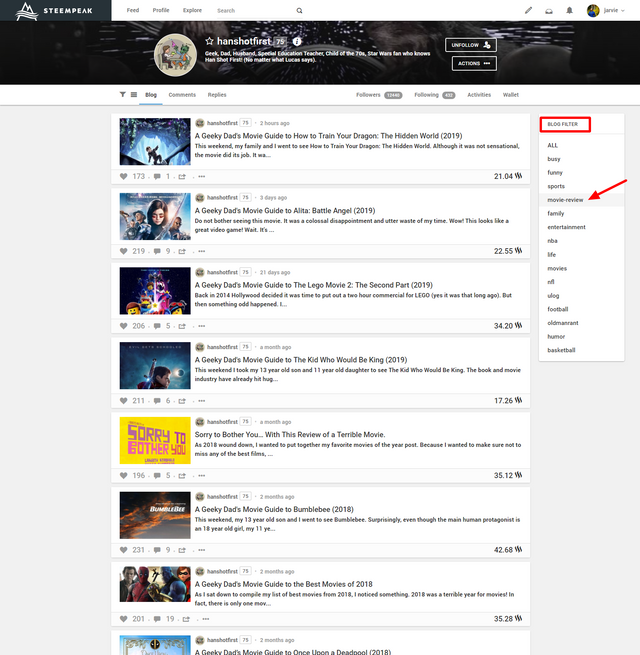Image resolution: width=640 pixels, height=655 pixels.
Task: Click the info icon beside hanshotfirst
Action: coord(297,41)
